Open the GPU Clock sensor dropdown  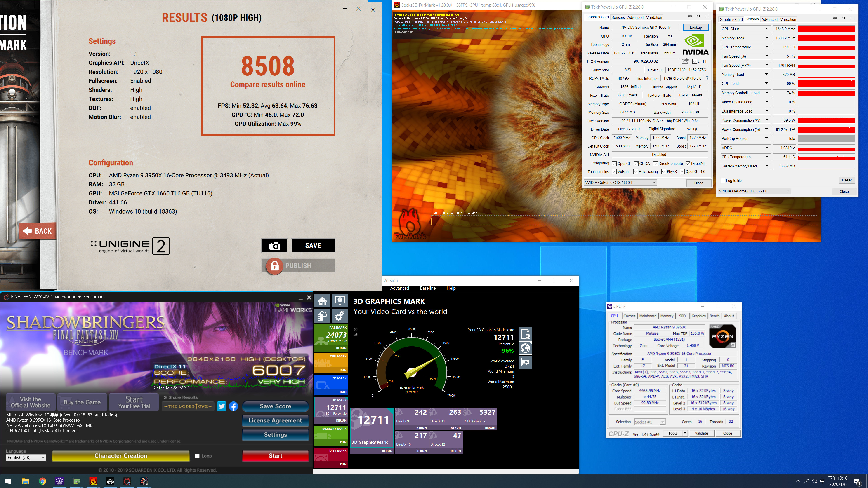point(767,29)
